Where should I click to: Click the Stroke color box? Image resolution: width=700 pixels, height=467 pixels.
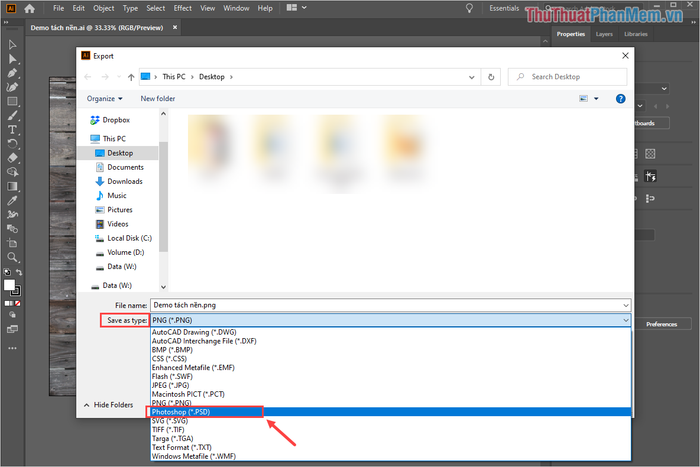click(16, 292)
